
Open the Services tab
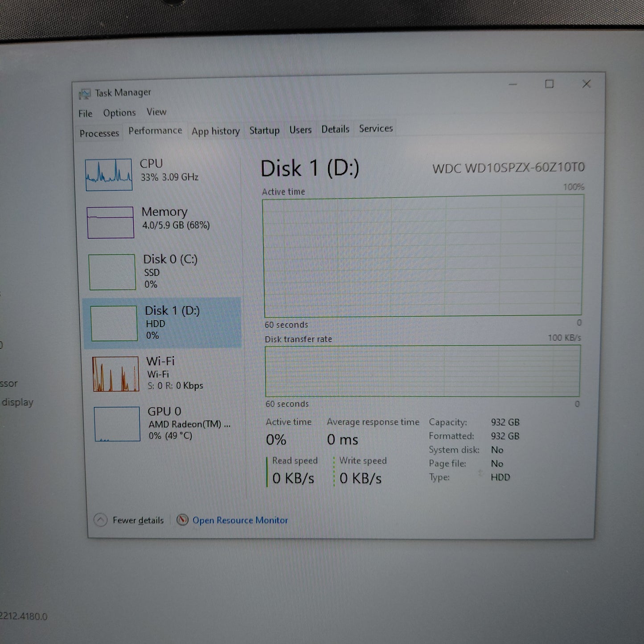376,128
